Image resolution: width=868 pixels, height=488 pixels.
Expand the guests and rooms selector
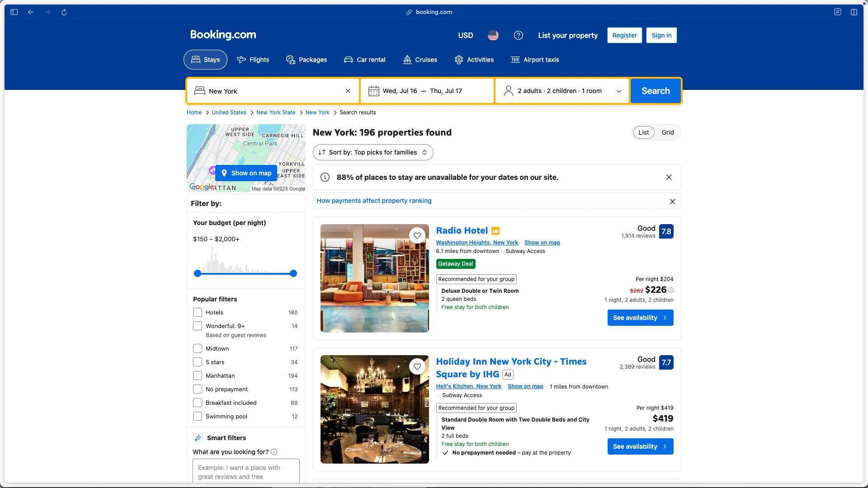tap(561, 91)
